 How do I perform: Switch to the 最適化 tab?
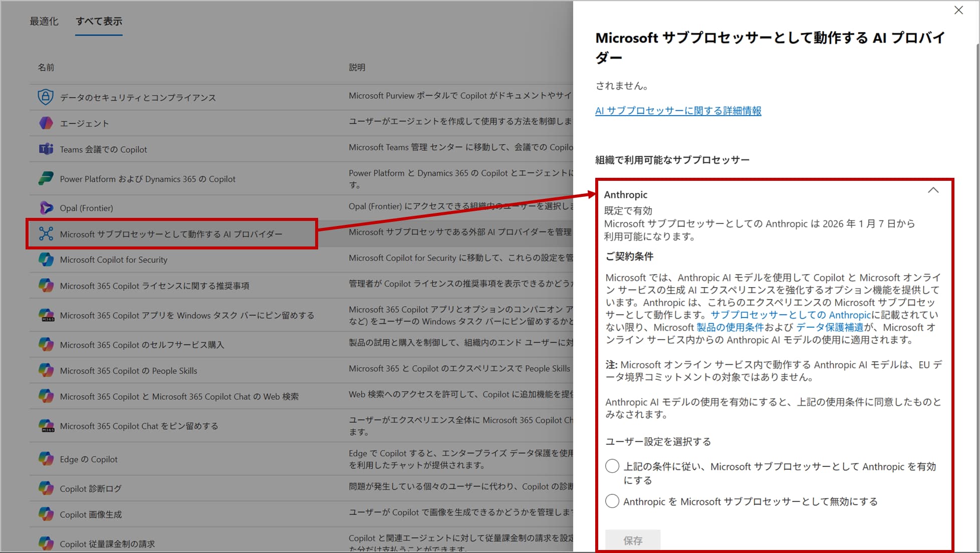click(x=44, y=21)
